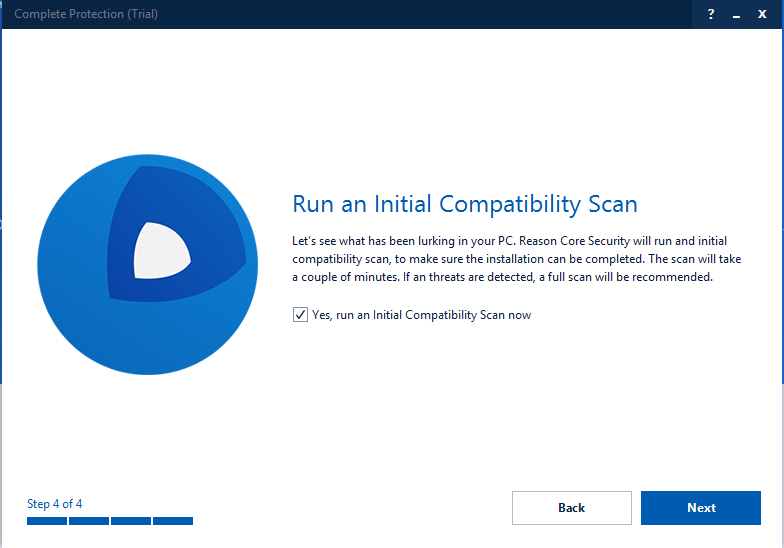Click the blank area left of Back
Image resolution: width=784 pixels, height=548 pixels.
pyautogui.click(x=350, y=508)
